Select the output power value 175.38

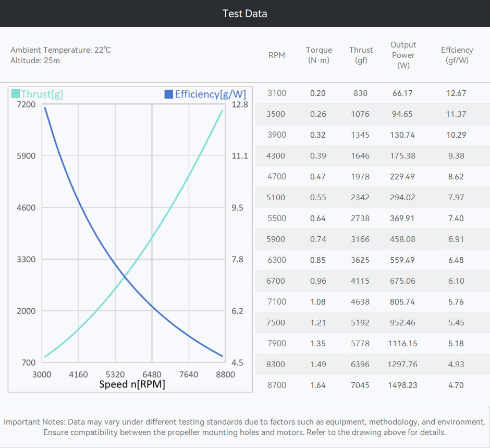tap(402, 156)
